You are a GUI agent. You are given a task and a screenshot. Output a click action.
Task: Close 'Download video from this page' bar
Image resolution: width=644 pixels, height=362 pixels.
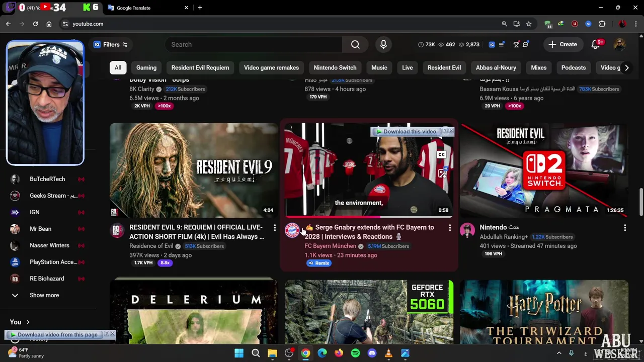click(112, 334)
